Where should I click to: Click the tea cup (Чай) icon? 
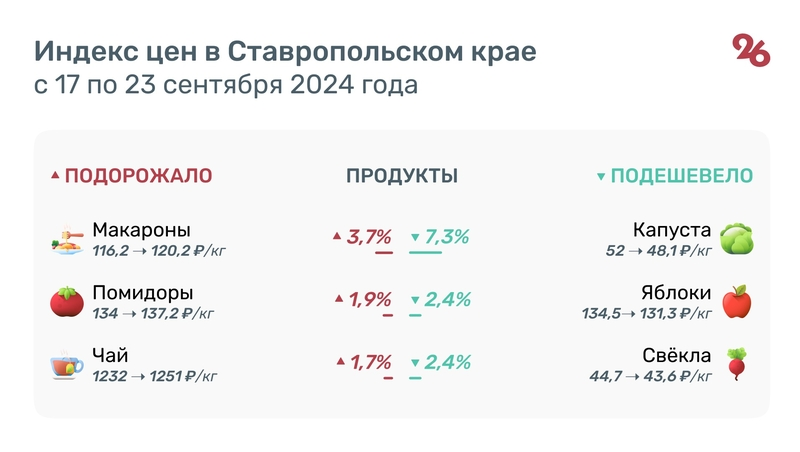click(67, 364)
